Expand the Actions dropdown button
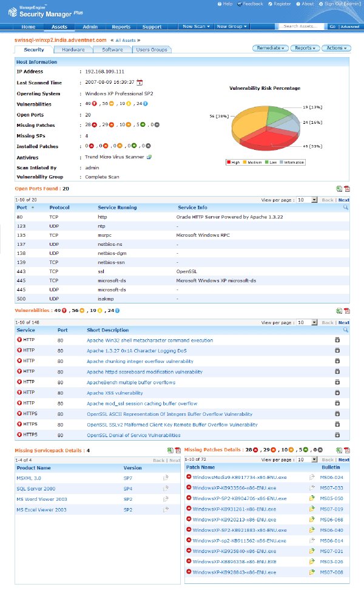The width and height of the screenshot is (364, 590). [x=337, y=48]
